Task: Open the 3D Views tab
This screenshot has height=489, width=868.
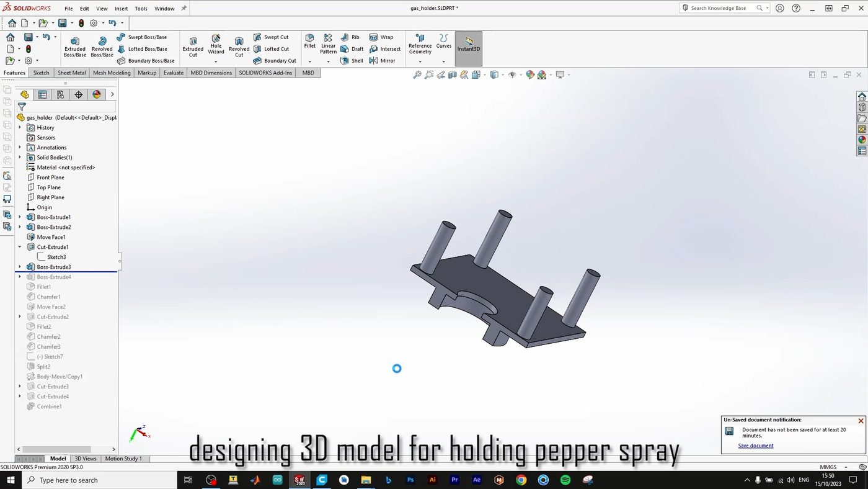Action: [x=86, y=459]
